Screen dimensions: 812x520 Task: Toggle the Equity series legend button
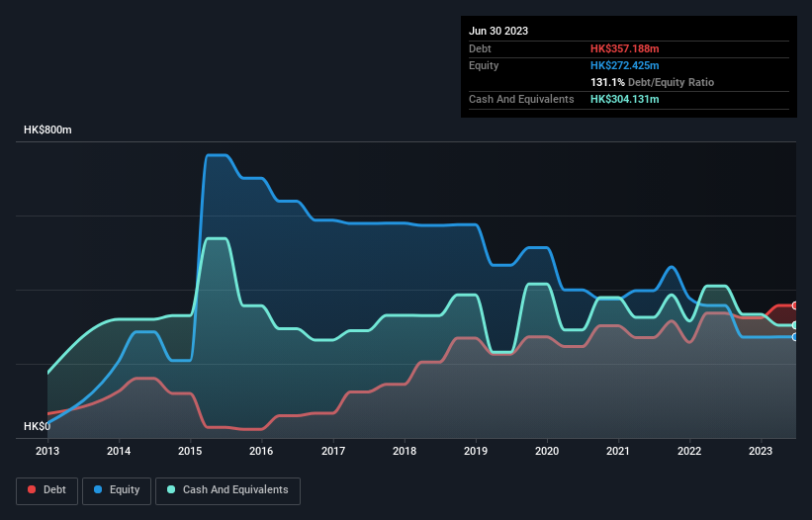[117, 490]
